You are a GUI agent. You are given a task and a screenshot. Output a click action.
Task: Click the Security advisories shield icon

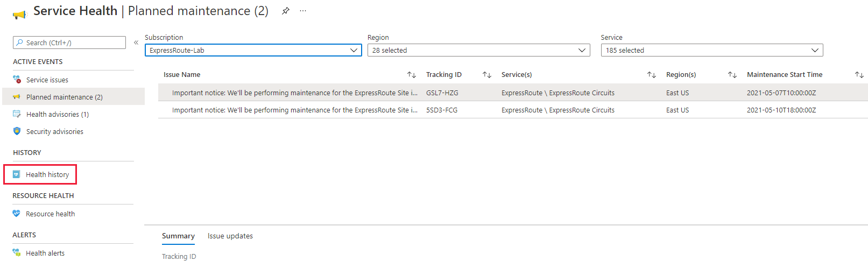point(17,131)
